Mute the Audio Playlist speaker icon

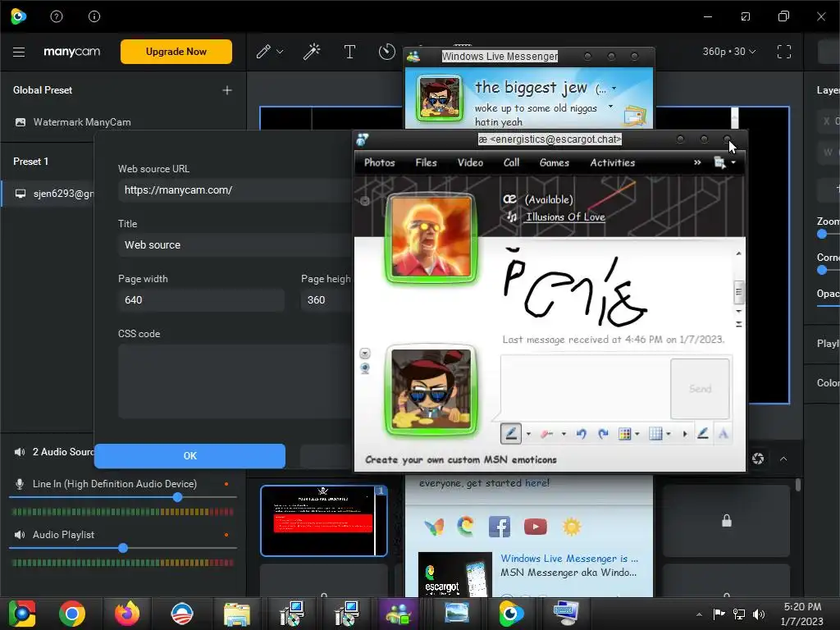coord(20,535)
